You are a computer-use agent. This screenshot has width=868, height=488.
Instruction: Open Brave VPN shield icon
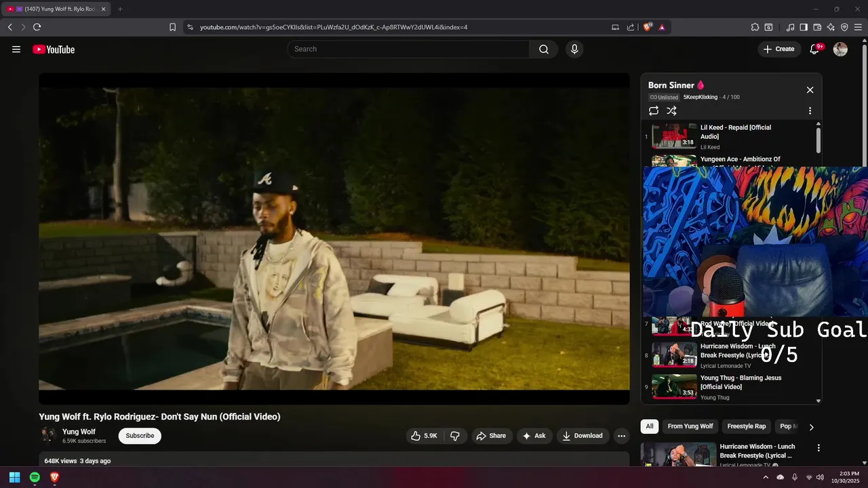pyautogui.click(x=844, y=27)
